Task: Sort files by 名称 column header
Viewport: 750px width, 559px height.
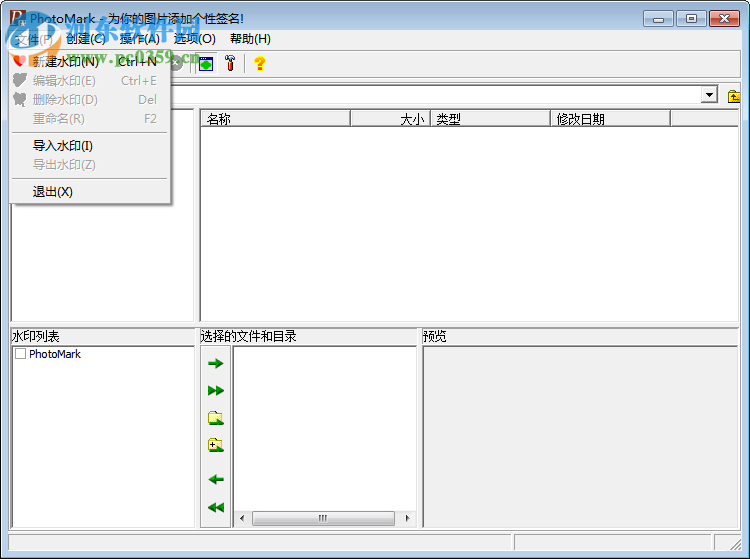Action: pos(276,119)
